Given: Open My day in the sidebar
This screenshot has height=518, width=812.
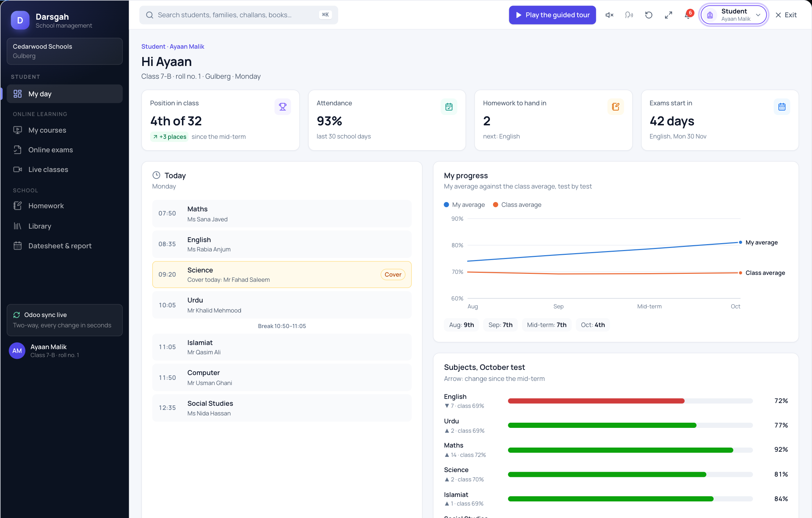Looking at the screenshot, I should [65, 94].
